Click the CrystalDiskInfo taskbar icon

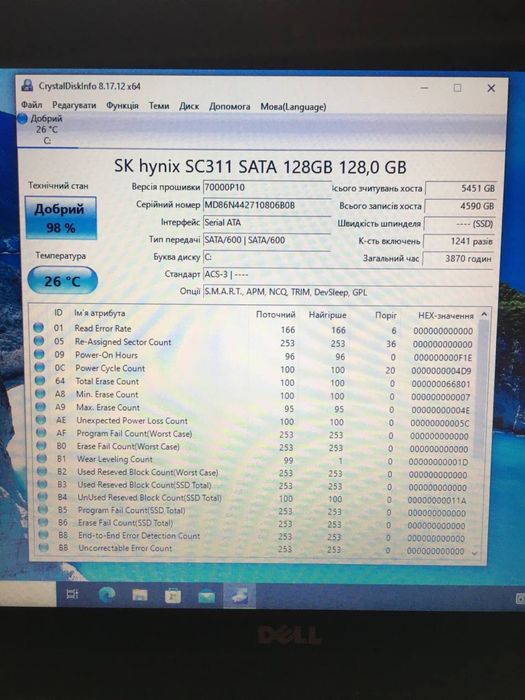239,596
